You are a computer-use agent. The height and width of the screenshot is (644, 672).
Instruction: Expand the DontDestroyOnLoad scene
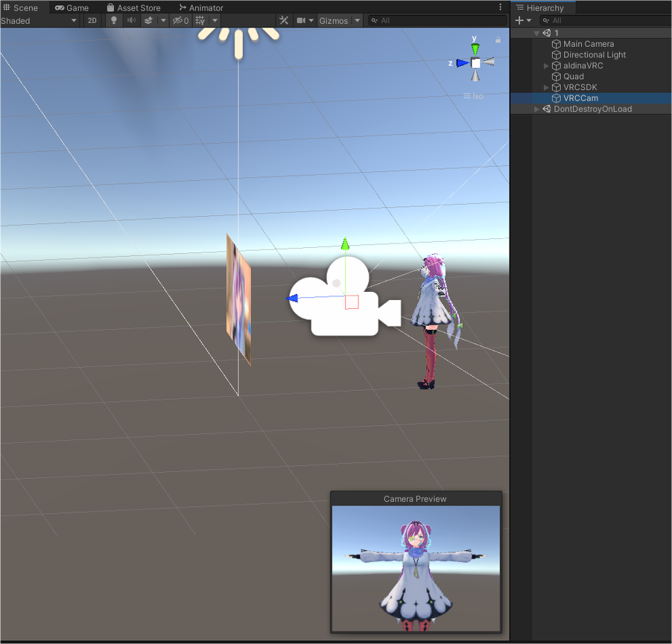(536, 109)
